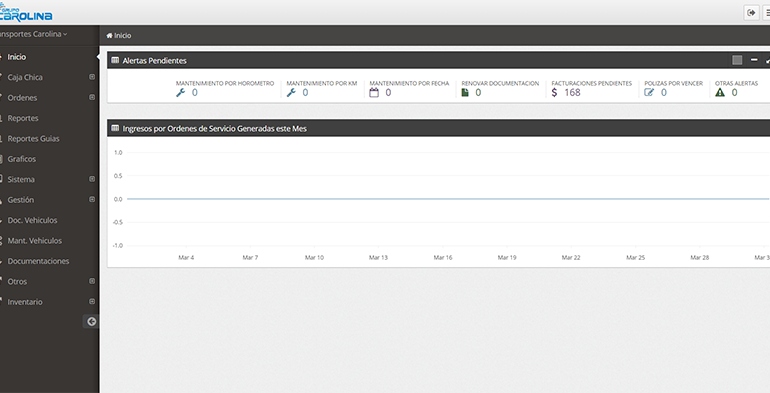The width and height of the screenshot is (770, 393).
Task: Open Documentaciones in the sidebar
Action: pos(38,261)
